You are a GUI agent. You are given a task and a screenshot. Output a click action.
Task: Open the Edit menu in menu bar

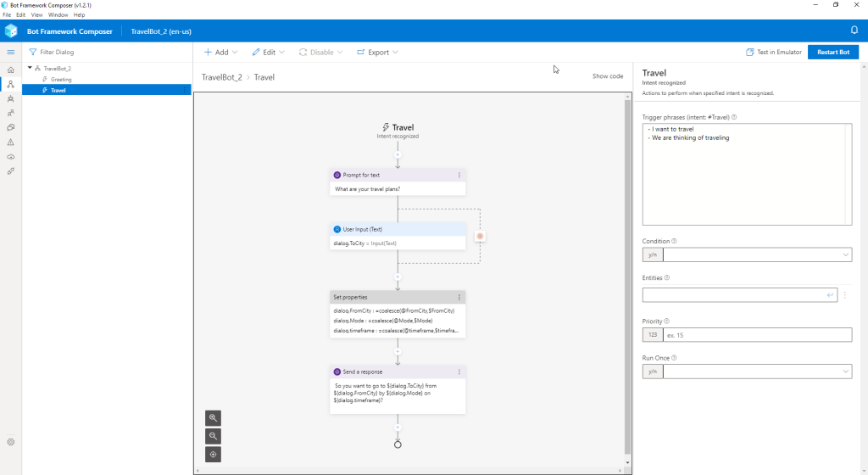[20, 15]
